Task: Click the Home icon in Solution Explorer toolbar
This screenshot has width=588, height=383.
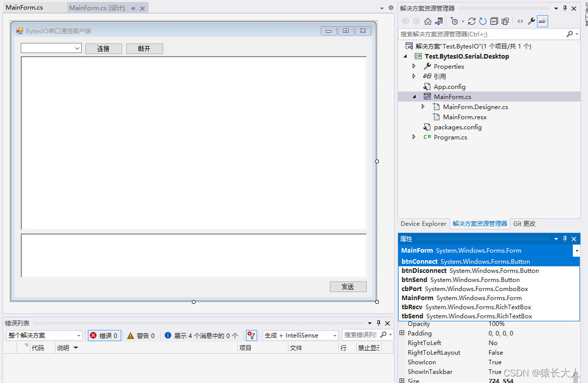Action: (427, 21)
